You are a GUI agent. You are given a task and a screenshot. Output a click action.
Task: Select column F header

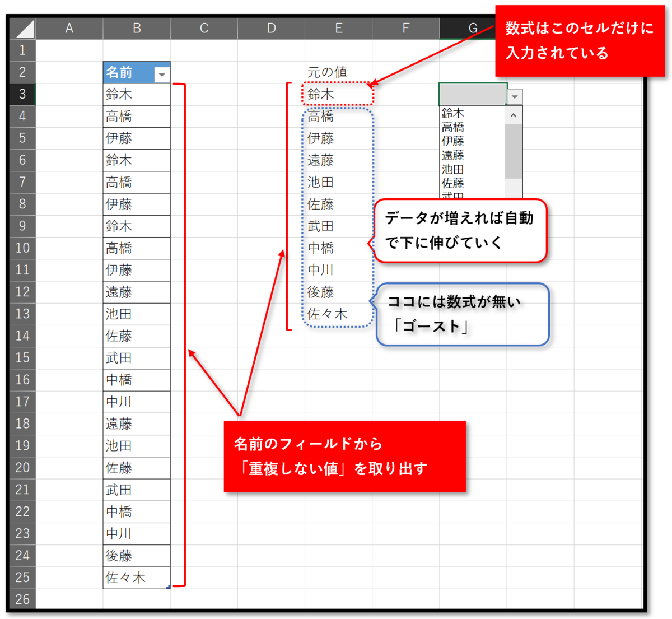[405, 28]
